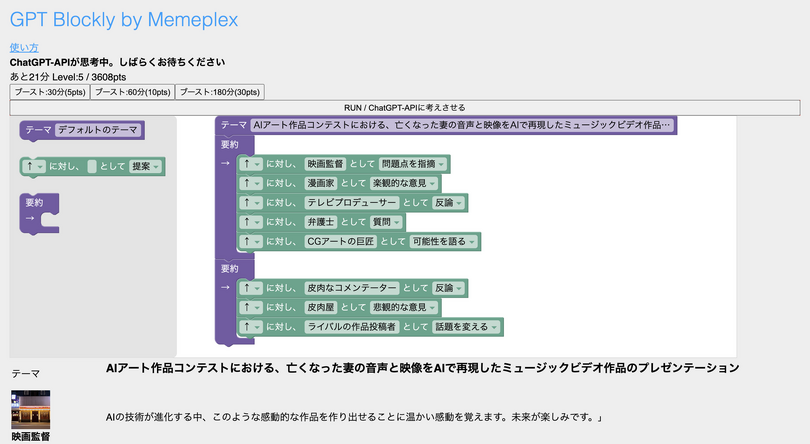Click the 映画監督 name under the avatar
Image resolution: width=810 pixels, height=444 pixels.
point(30,437)
